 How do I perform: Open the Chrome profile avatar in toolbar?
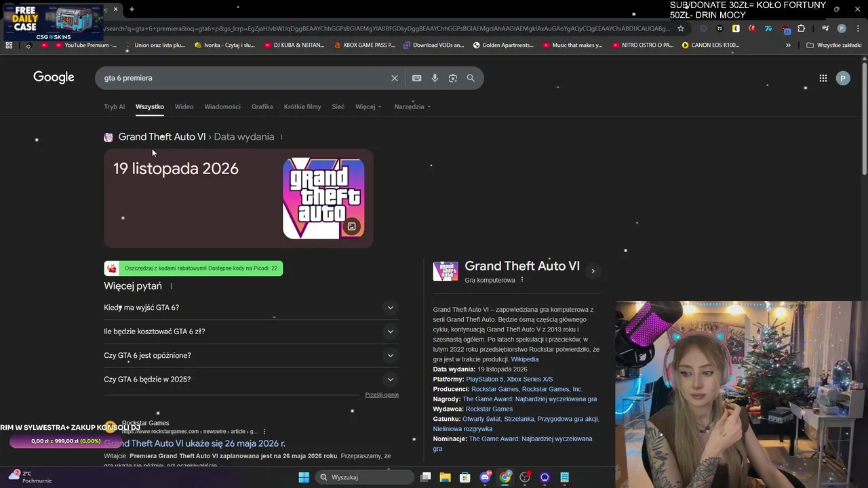(842, 28)
